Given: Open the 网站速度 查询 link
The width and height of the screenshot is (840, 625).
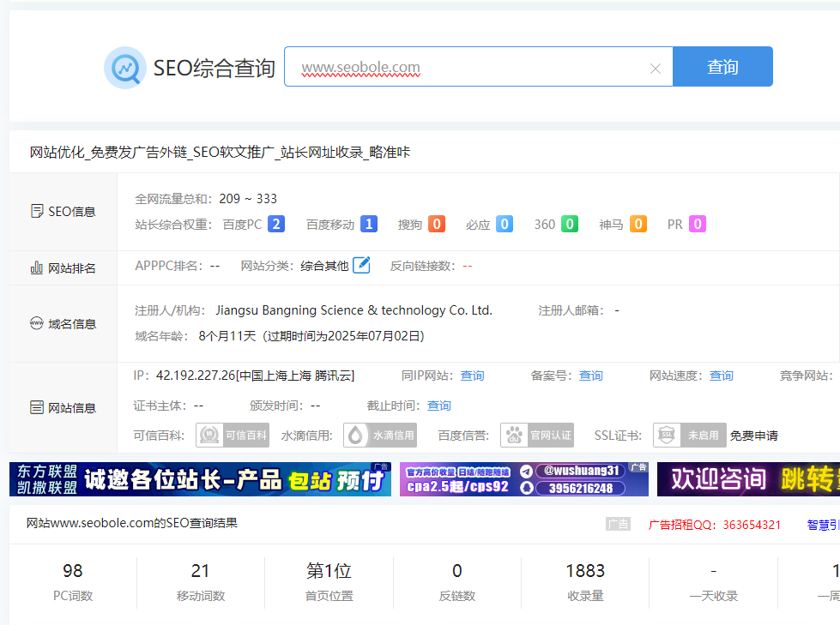Looking at the screenshot, I should 721,376.
